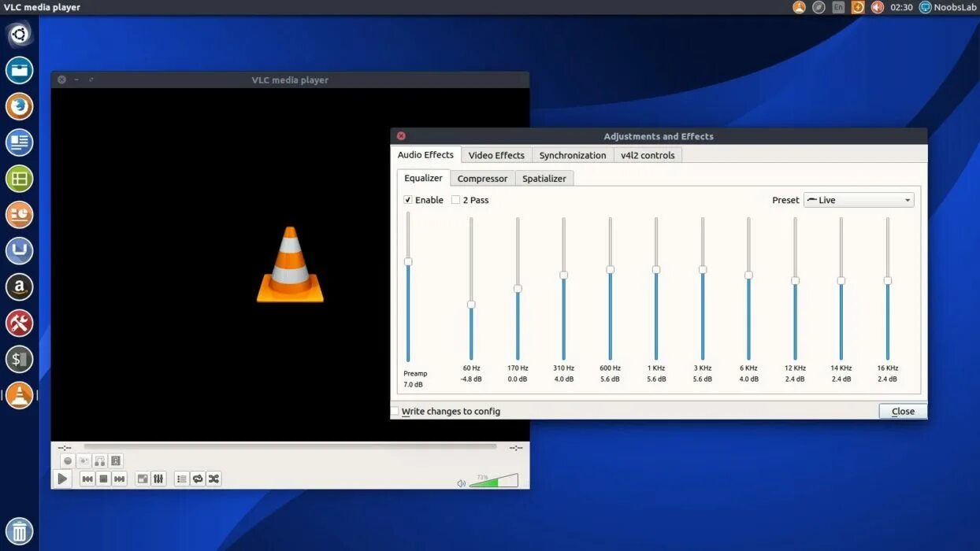Open Ubuntu Software Center launcher icon
The height and width of the screenshot is (551, 980).
pyautogui.click(x=20, y=251)
